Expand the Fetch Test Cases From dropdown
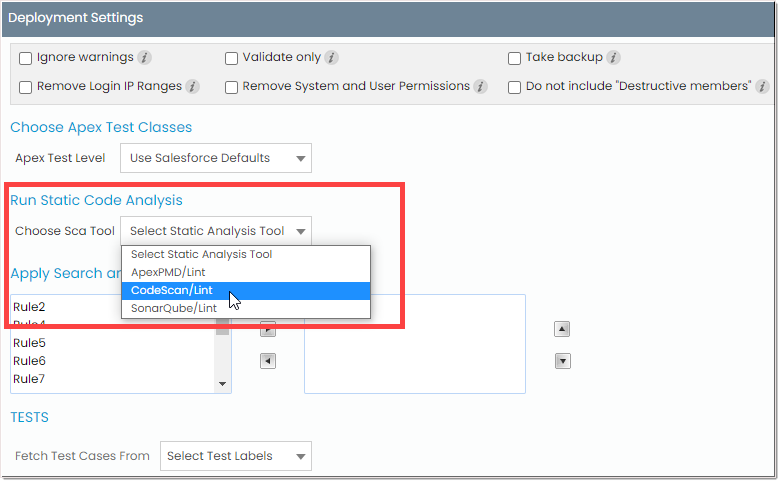The image size is (781, 483). click(235, 457)
